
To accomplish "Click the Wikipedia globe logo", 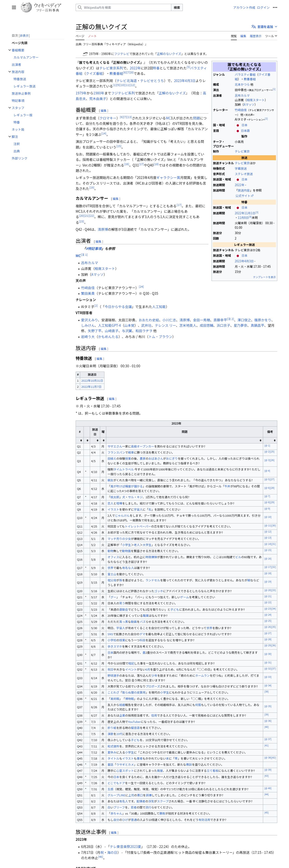I will coord(26,7).
